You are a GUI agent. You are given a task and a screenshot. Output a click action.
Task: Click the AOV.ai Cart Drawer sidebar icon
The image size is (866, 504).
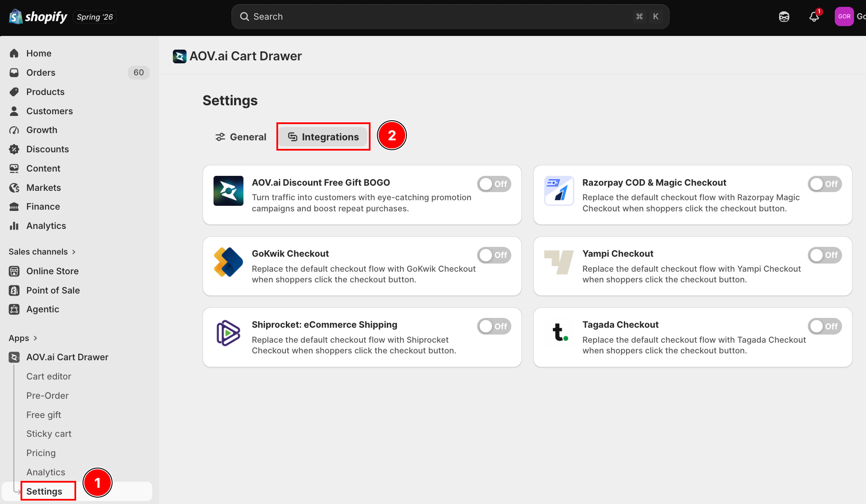[x=14, y=357]
